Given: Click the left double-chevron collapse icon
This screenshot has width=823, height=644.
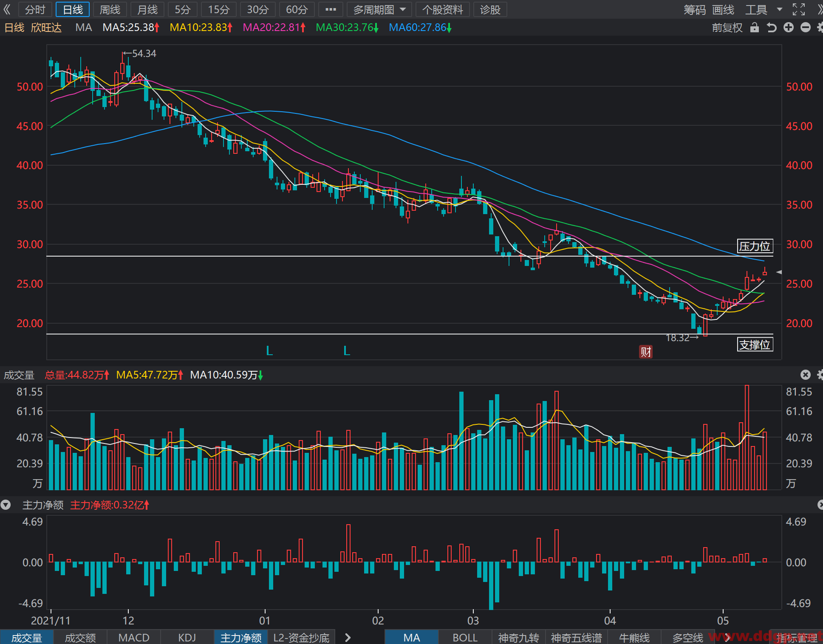Looking at the screenshot, I should pos(6,9).
